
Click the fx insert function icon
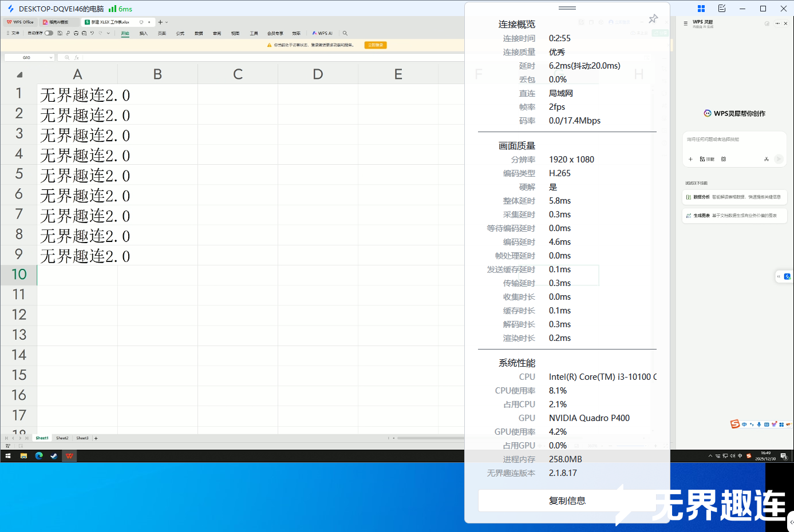click(76, 58)
